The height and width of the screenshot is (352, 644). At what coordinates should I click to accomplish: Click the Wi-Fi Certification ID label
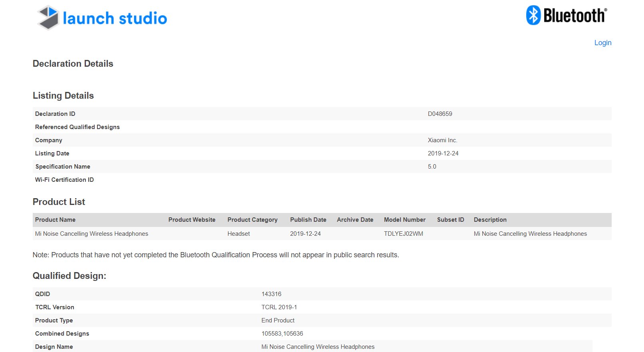coord(64,180)
